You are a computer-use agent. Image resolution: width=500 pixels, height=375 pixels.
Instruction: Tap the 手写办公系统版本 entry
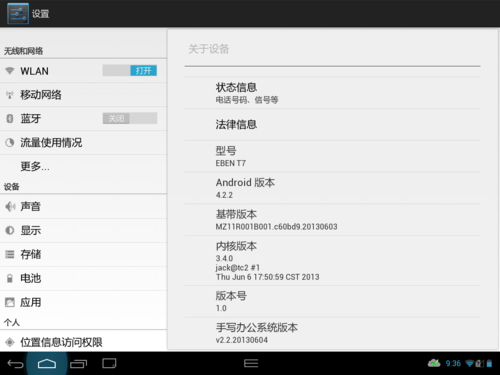click(332, 333)
